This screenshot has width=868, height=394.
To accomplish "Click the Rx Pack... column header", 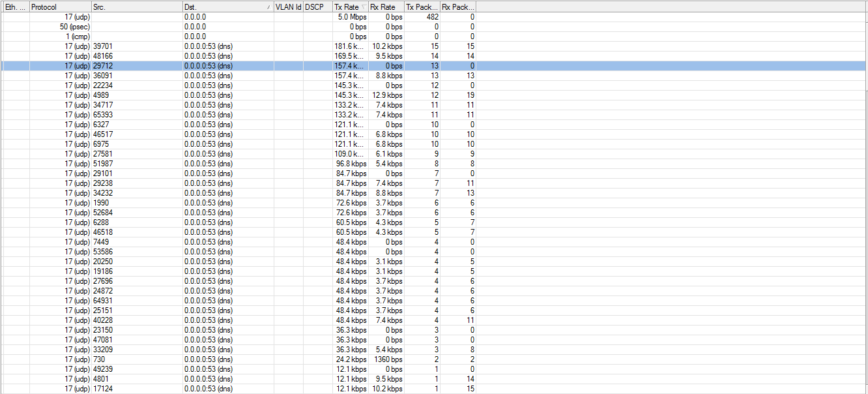I will click(x=458, y=7).
